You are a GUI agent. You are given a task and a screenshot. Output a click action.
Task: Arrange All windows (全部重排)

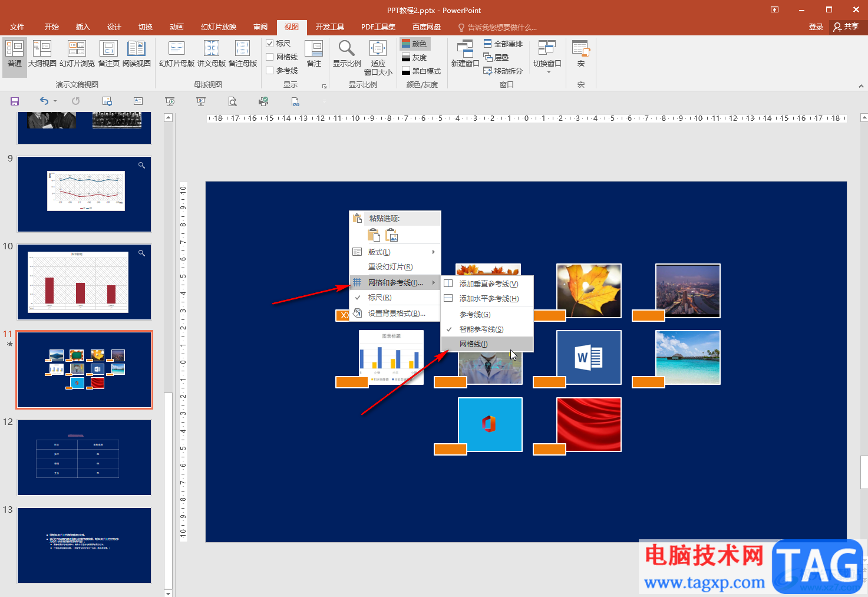503,44
